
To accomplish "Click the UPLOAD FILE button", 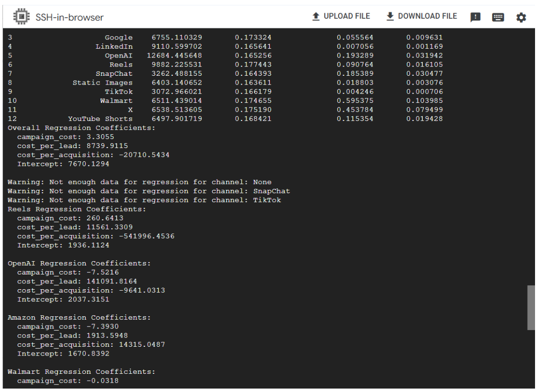I will coord(341,16).
